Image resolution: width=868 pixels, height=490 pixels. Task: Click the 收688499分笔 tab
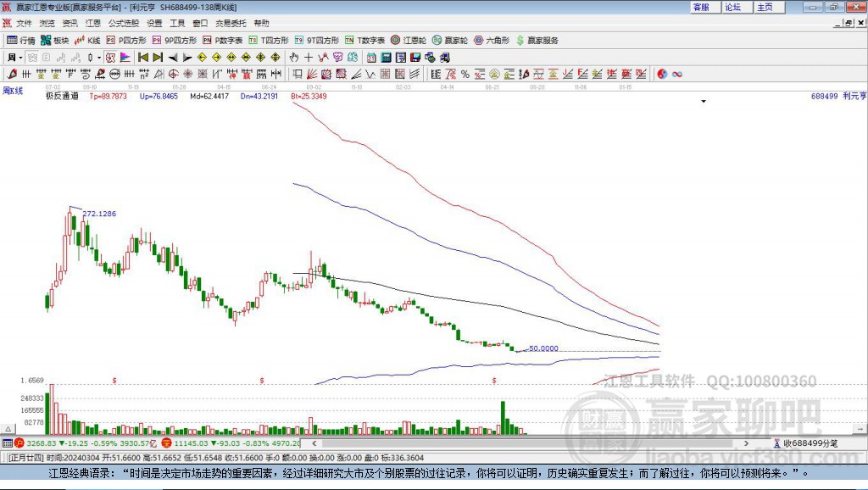click(806, 443)
